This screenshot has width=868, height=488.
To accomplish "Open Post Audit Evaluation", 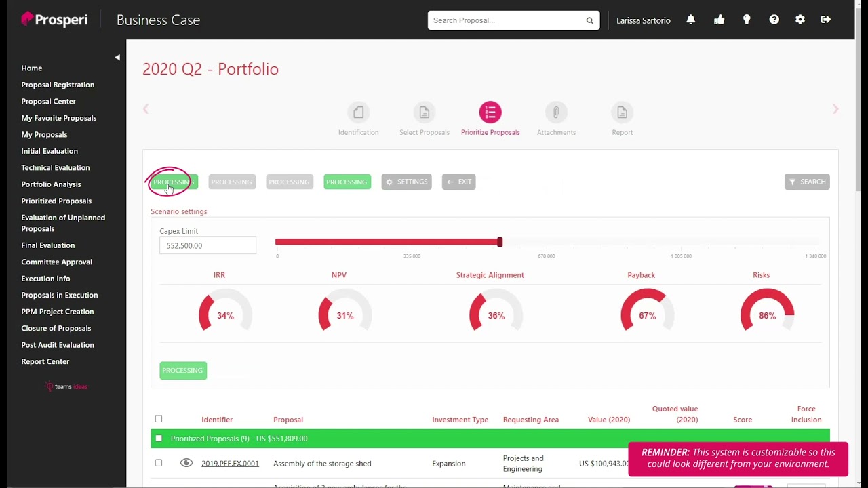I will [x=58, y=345].
